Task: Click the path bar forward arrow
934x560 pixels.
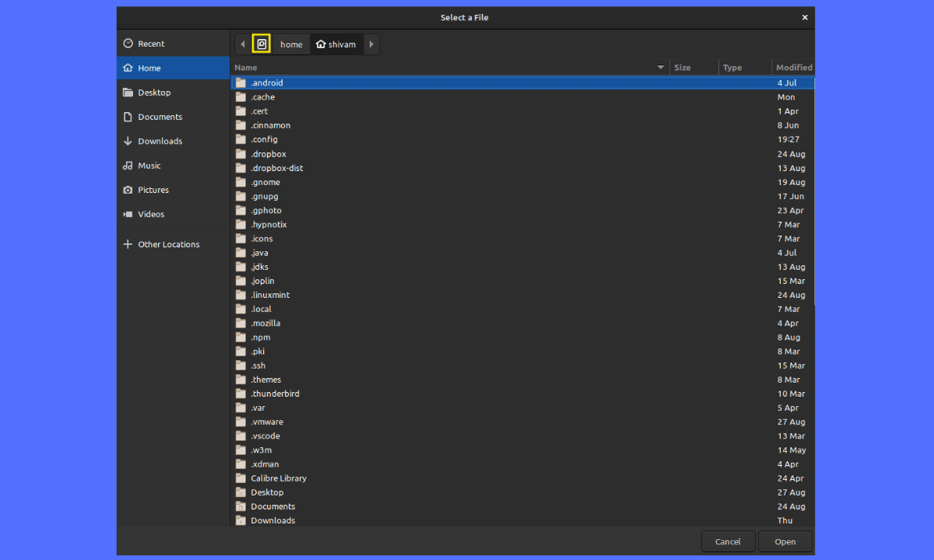Action: (371, 44)
